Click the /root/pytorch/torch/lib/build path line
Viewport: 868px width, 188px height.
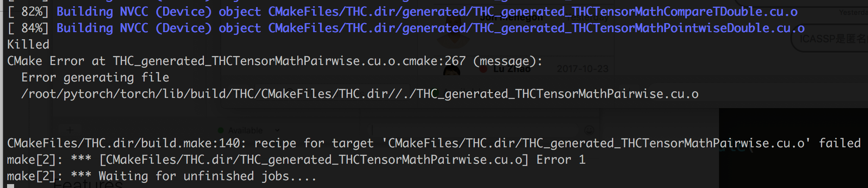(x=360, y=94)
